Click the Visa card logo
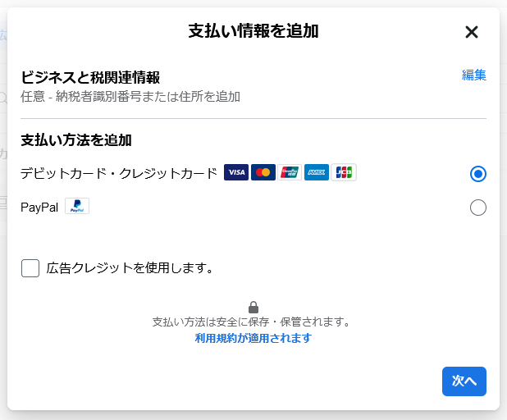Screen dimensions: 507x420 [x=236, y=172]
